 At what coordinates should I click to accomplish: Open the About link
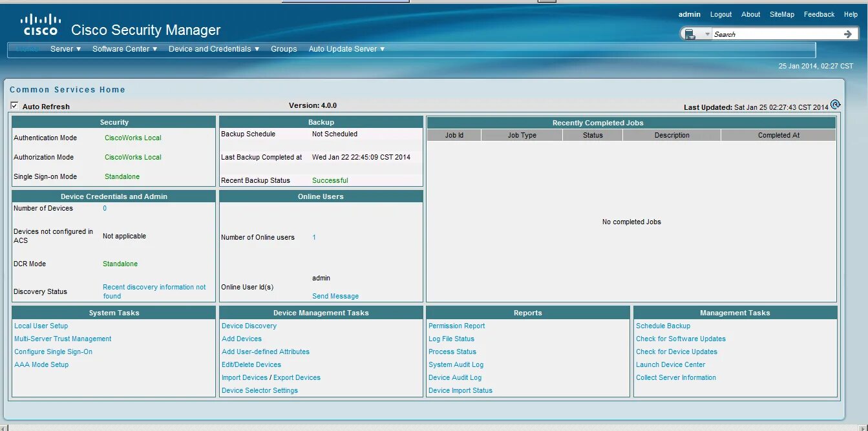[750, 14]
